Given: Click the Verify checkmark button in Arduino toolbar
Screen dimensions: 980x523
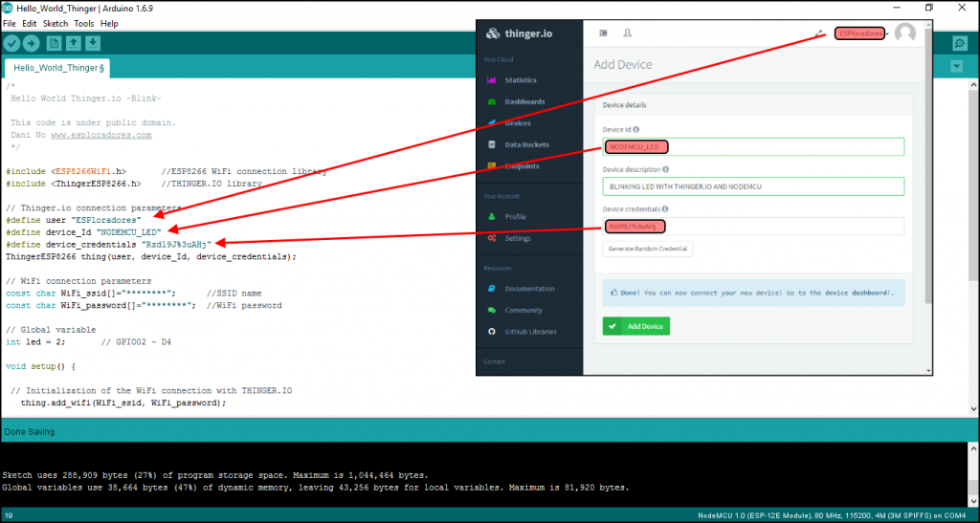Looking at the screenshot, I should coord(11,43).
